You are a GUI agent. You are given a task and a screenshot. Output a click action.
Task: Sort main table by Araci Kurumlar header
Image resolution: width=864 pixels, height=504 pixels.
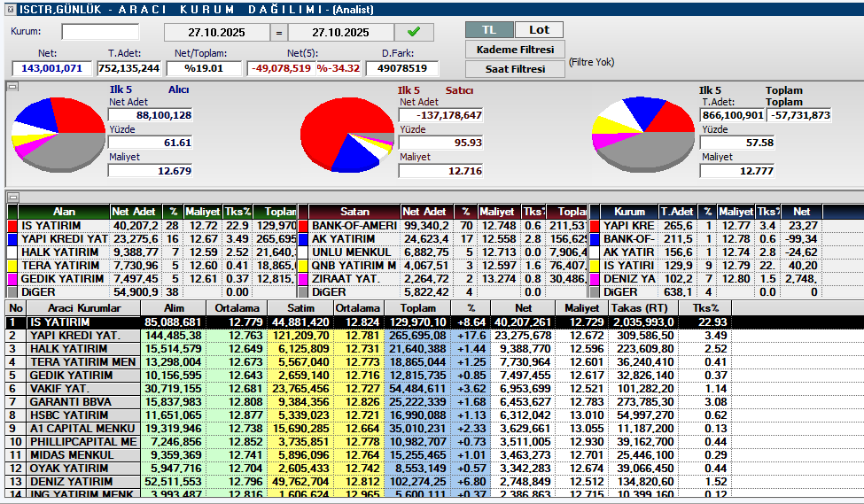coord(84,308)
